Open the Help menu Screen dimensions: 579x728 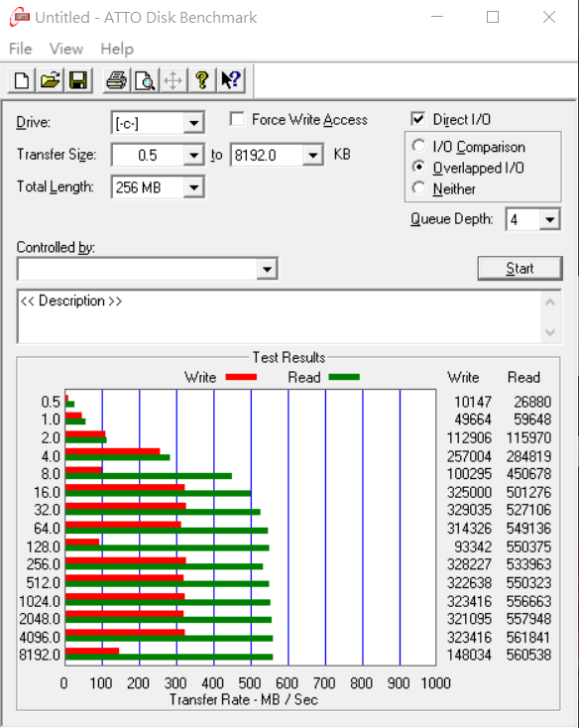117,49
